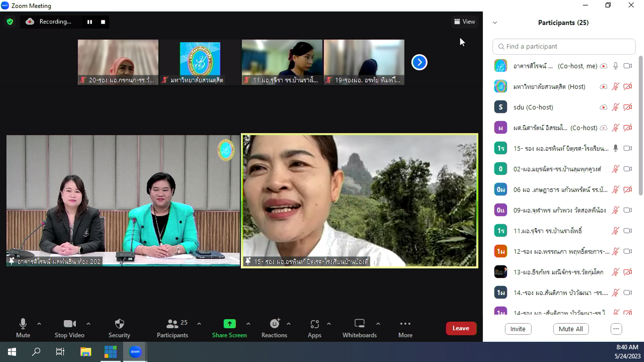Click camera-off icon for 13-ผอ.ธีรภัทร

628,272
